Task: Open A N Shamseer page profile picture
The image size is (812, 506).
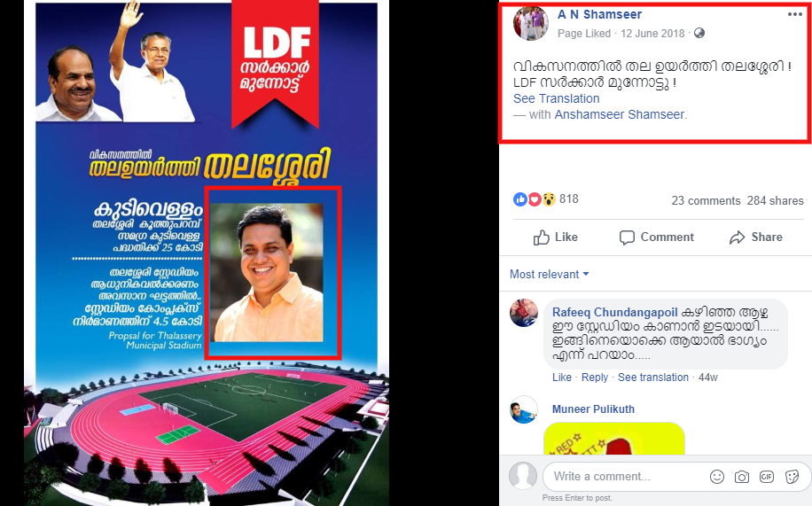Action: pos(531,23)
